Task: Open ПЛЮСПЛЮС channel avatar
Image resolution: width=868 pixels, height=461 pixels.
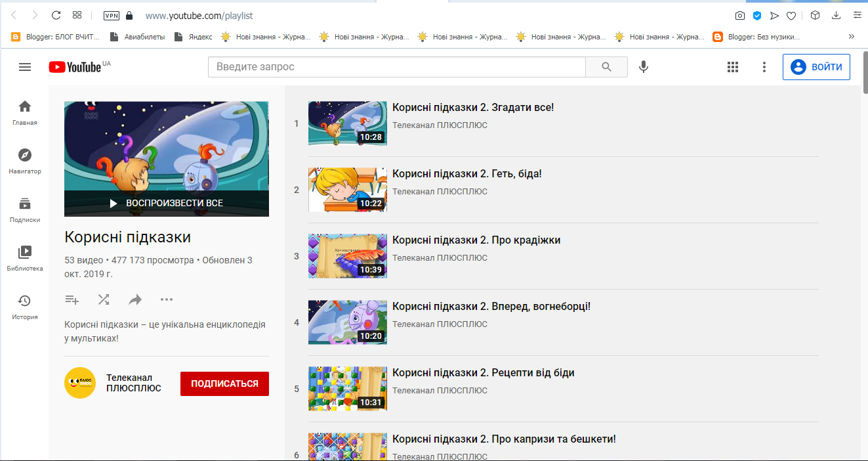Action: point(80,383)
